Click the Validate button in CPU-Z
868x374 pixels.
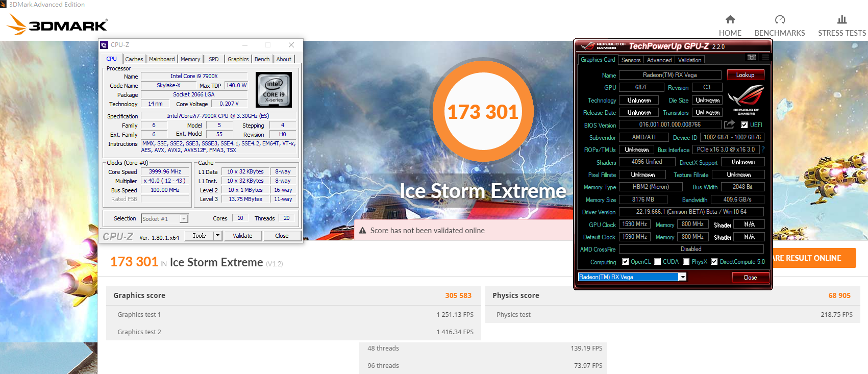pyautogui.click(x=242, y=236)
